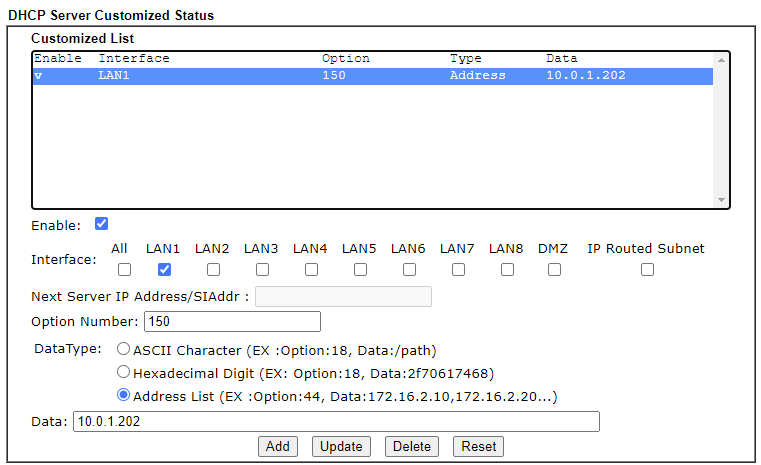Enable the IP Routed Subnet checkbox
The width and height of the screenshot is (761, 465).
tap(647, 269)
